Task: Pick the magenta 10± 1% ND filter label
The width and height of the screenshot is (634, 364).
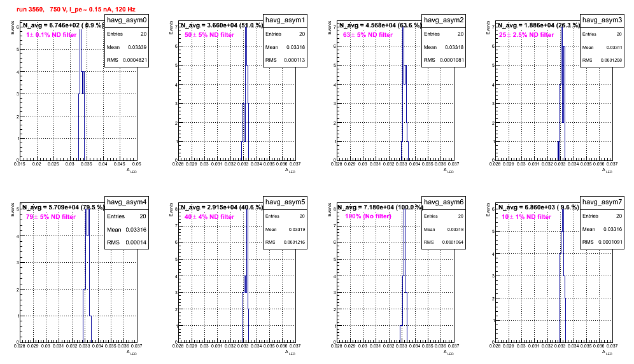Action: (526, 217)
